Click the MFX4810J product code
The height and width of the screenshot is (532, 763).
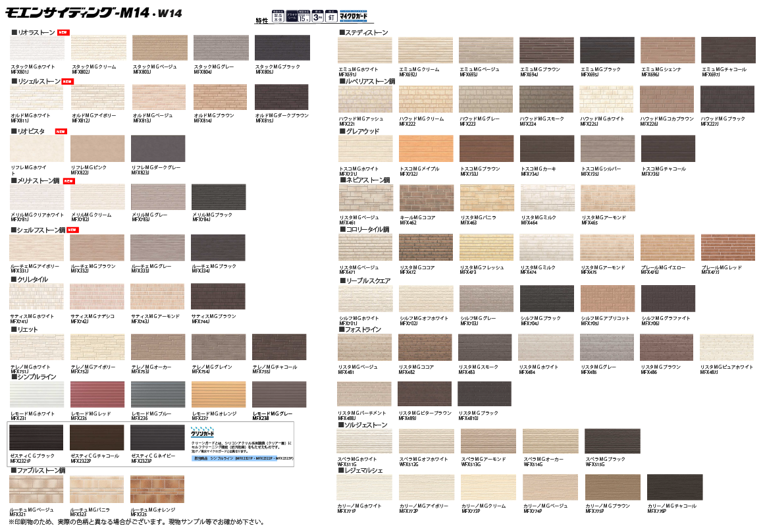point(469,418)
